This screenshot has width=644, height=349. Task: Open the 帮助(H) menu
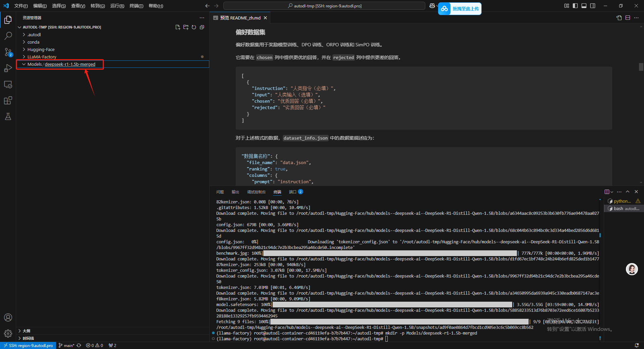click(156, 6)
